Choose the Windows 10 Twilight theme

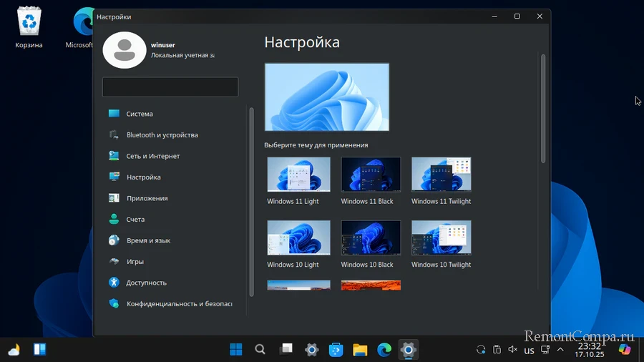tap(441, 237)
